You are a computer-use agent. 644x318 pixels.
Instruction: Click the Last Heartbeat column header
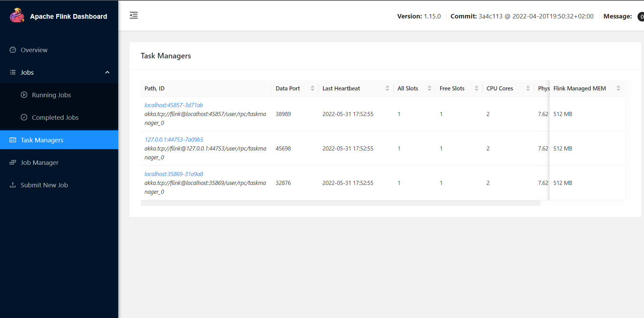[356, 88]
